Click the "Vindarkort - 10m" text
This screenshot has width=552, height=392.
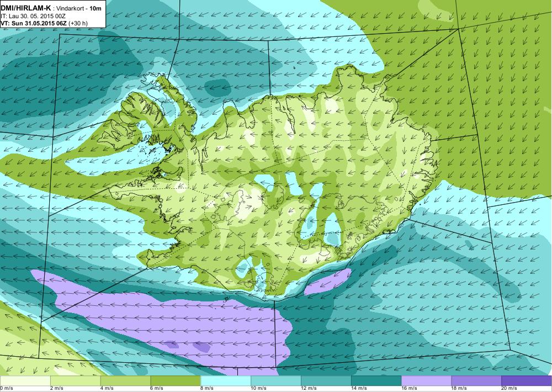tap(80, 8)
